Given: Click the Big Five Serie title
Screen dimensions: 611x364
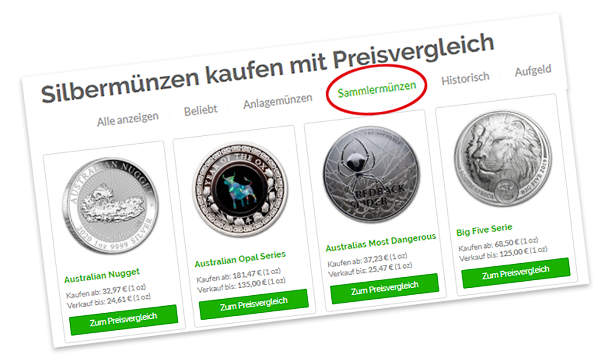Looking at the screenshot, I should [484, 230].
